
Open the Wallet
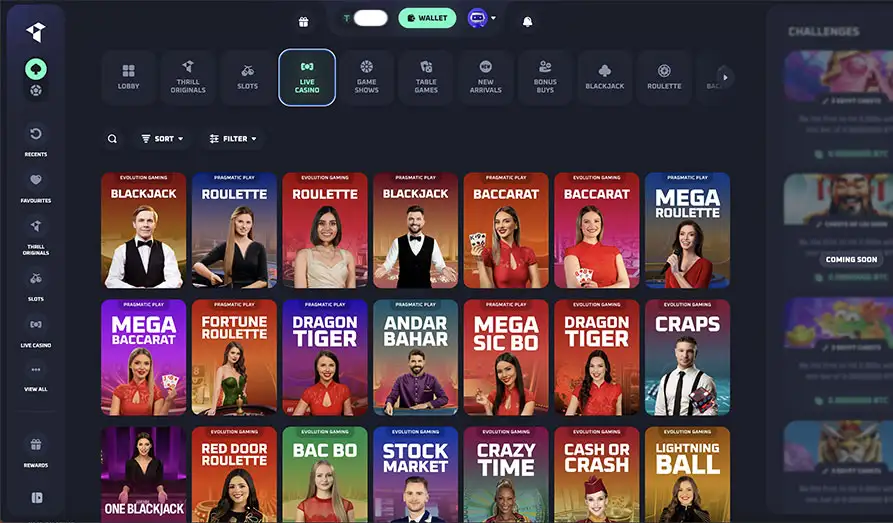(x=427, y=18)
